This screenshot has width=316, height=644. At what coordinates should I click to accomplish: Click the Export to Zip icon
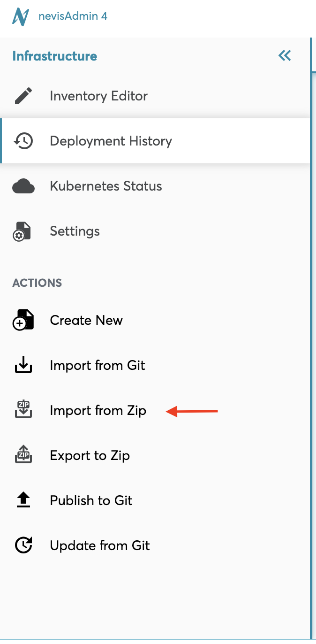pyautogui.click(x=23, y=455)
